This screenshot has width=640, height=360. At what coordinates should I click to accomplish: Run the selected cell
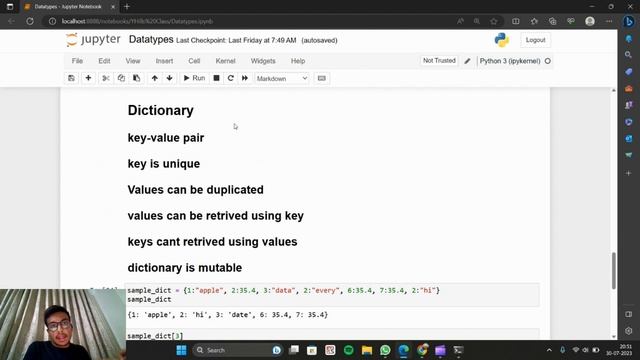(x=194, y=78)
